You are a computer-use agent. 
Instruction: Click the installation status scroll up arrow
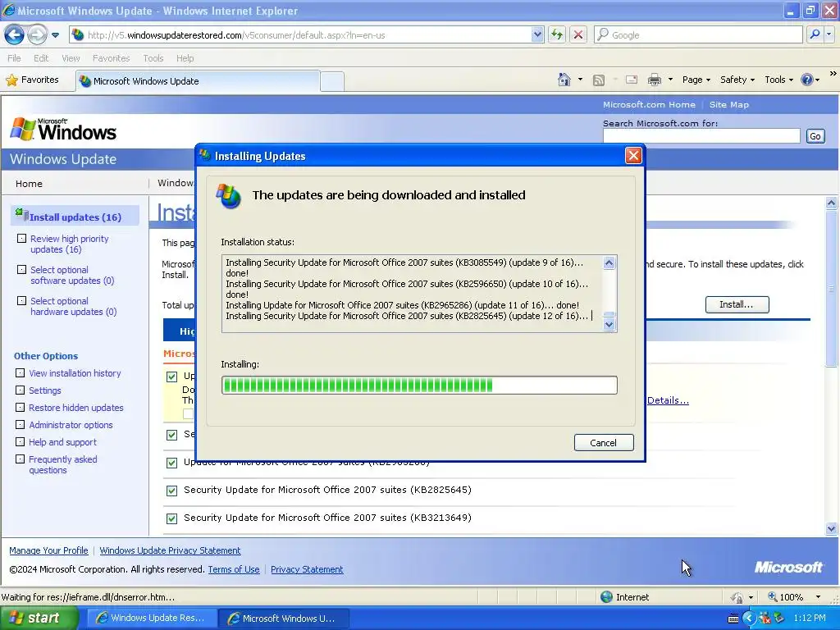coord(609,262)
